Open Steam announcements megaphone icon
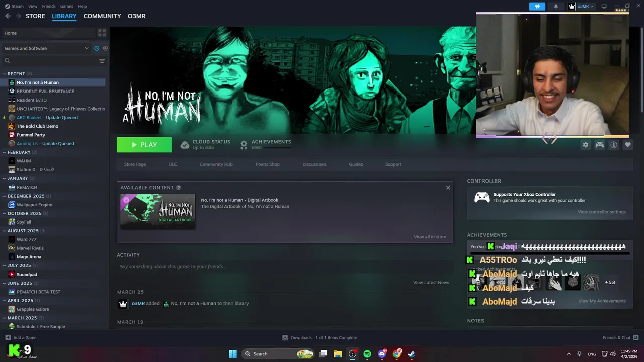Image resolution: width=644 pixels, height=362 pixels. coord(537,6)
